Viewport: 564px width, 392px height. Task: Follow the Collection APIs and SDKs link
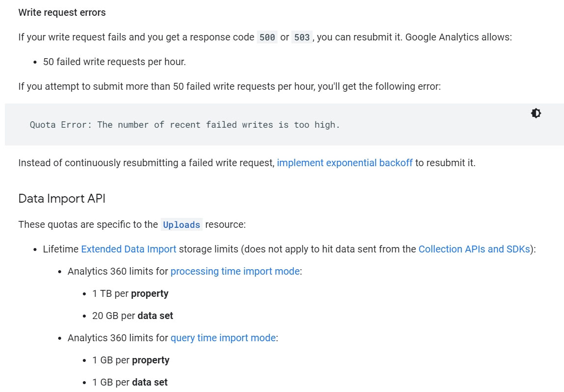474,249
